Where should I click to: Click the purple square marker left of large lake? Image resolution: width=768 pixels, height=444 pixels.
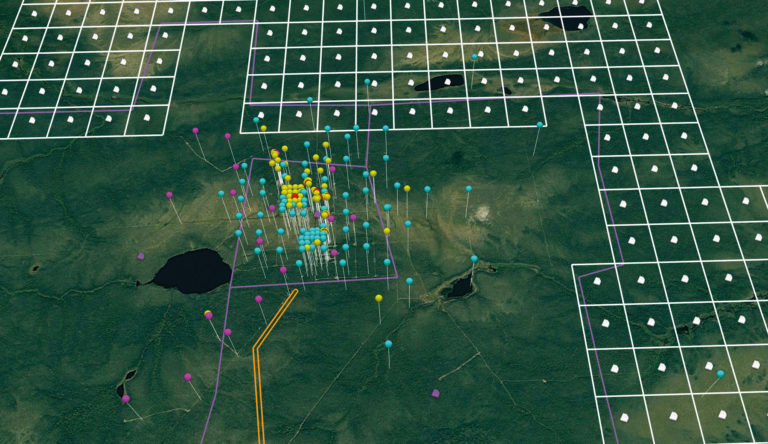point(141,256)
